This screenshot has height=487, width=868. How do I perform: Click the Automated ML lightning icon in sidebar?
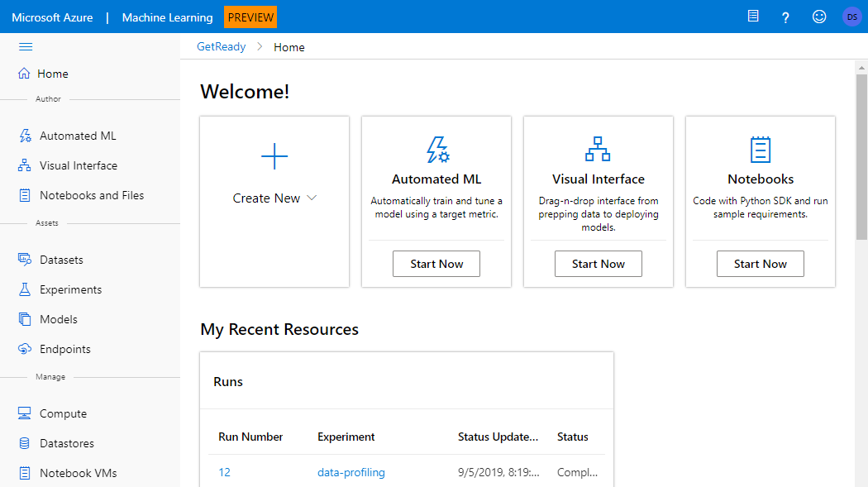[x=25, y=136]
